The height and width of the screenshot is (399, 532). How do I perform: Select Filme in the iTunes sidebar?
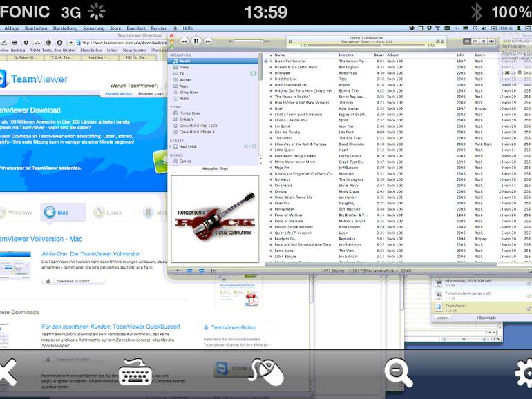pyautogui.click(x=213, y=67)
